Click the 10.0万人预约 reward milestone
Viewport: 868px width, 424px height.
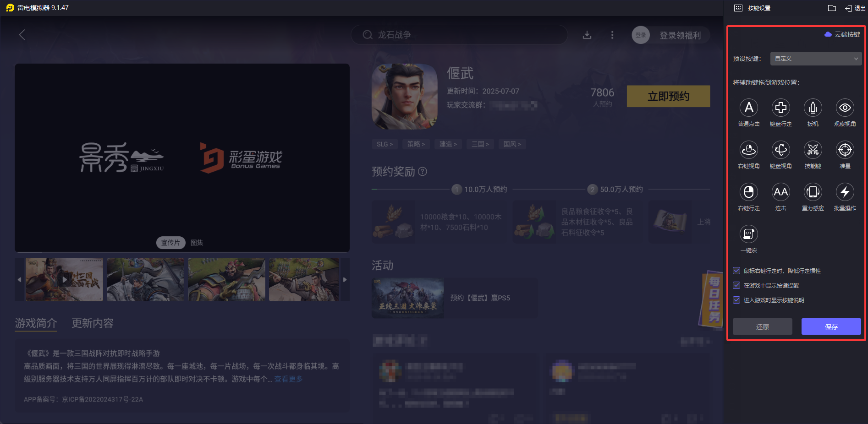coord(480,189)
